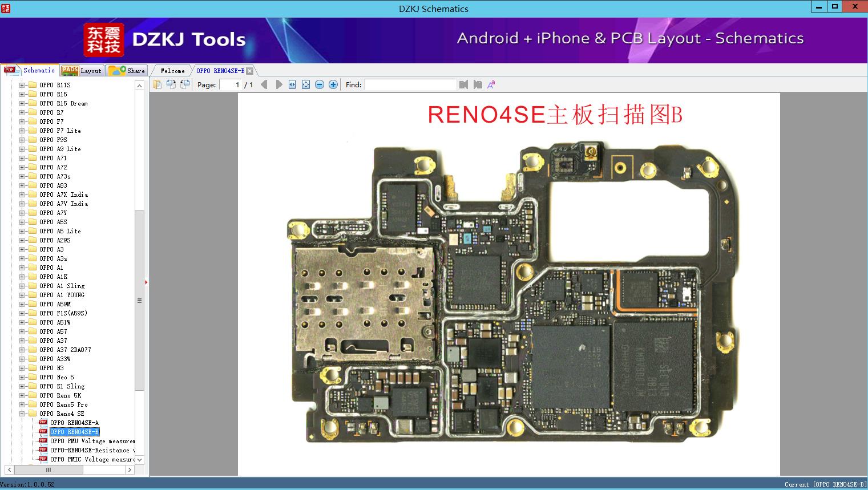Select the OPPO R7 folder
The image size is (868, 490).
point(51,112)
